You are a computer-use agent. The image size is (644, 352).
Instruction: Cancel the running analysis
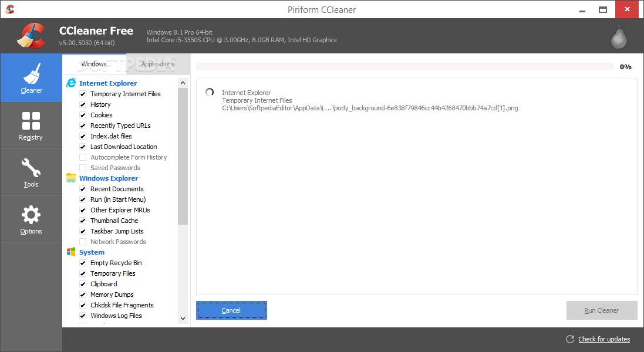coord(232,310)
